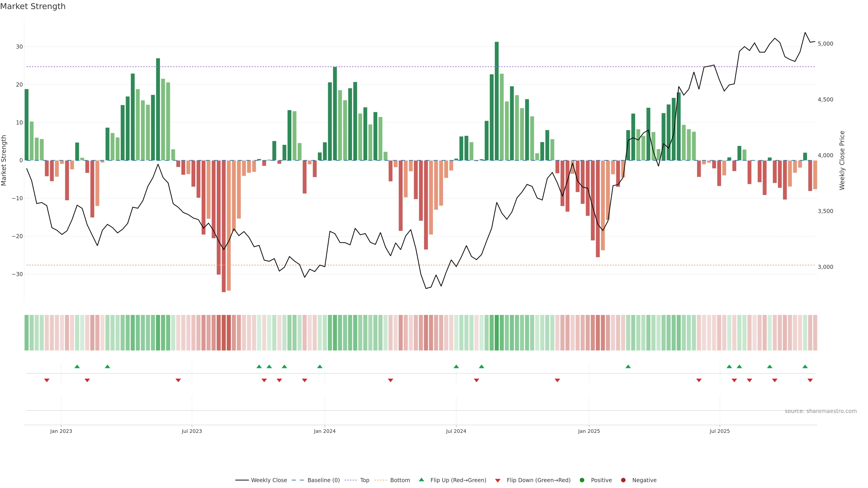Click the Jan 2024 x-axis label
The image size is (868, 488).
pyautogui.click(x=325, y=431)
